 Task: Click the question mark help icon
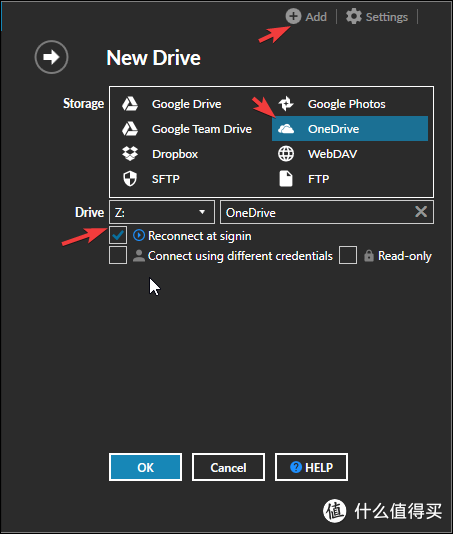[296, 467]
